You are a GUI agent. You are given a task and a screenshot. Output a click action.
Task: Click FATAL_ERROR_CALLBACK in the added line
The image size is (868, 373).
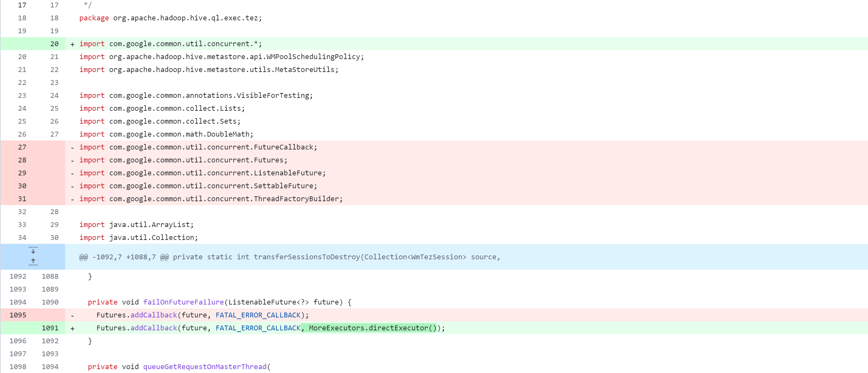258,328
